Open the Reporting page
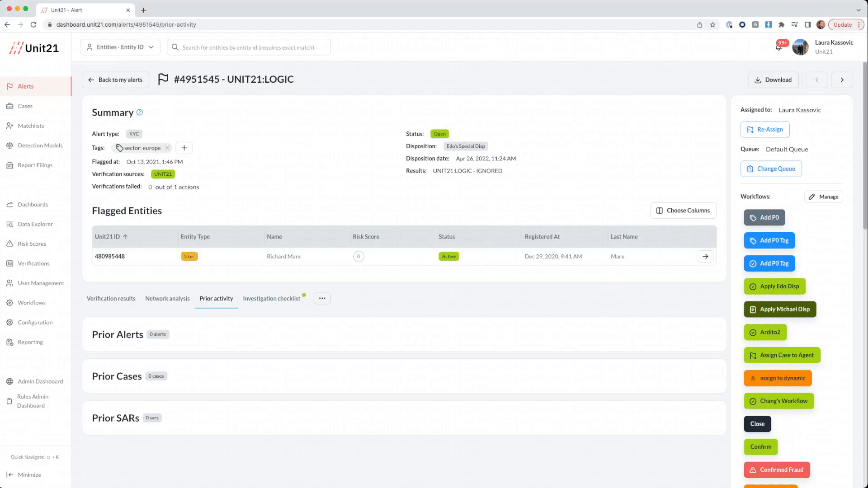The image size is (868, 488). 30,342
